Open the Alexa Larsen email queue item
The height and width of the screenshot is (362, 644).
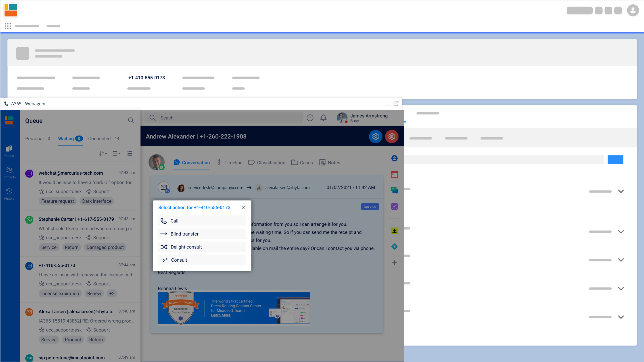click(80, 326)
